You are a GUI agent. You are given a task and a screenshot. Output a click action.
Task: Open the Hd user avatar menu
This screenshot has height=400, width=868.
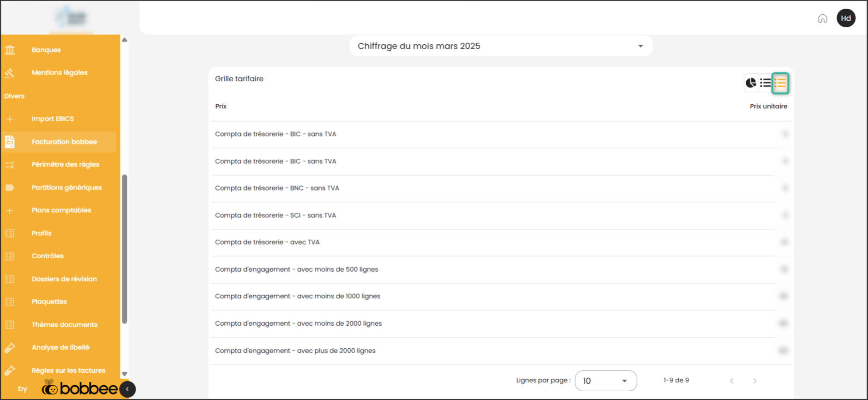coord(846,18)
